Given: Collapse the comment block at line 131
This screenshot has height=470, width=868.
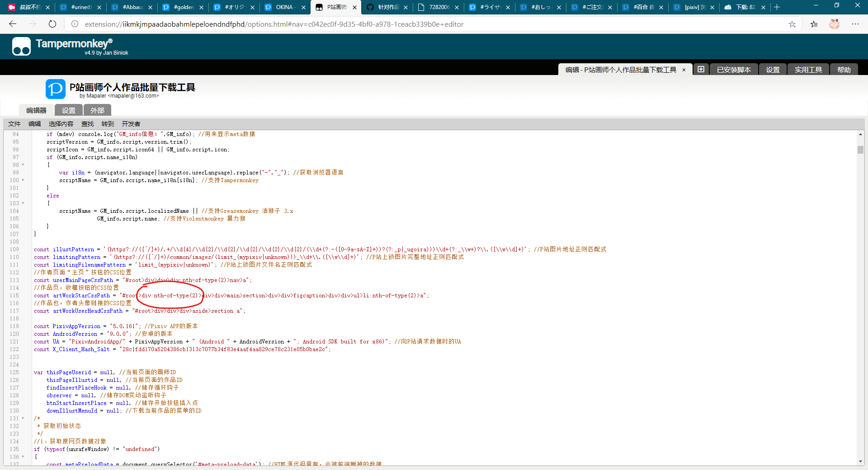Looking at the screenshot, I should (23, 418).
